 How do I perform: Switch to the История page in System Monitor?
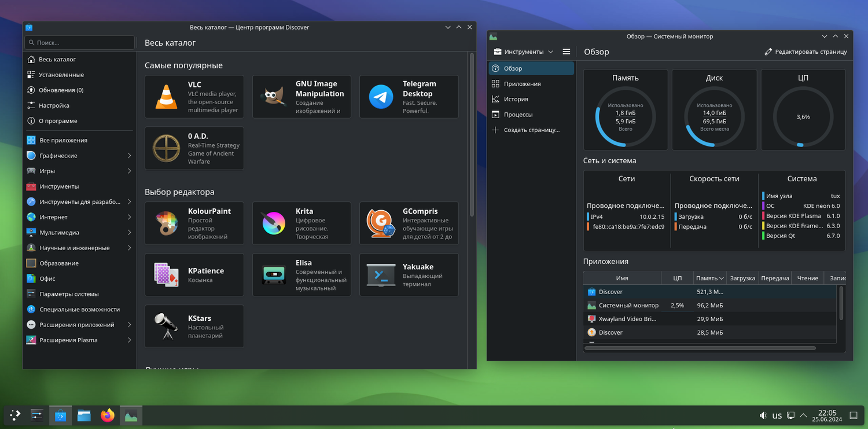point(531,99)
